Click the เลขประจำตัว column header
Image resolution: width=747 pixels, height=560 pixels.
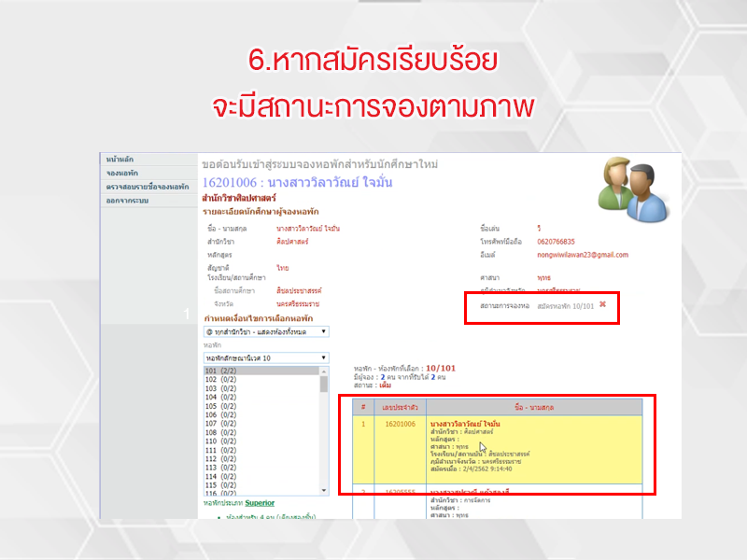pyautogui.click(x=404, y=407)
